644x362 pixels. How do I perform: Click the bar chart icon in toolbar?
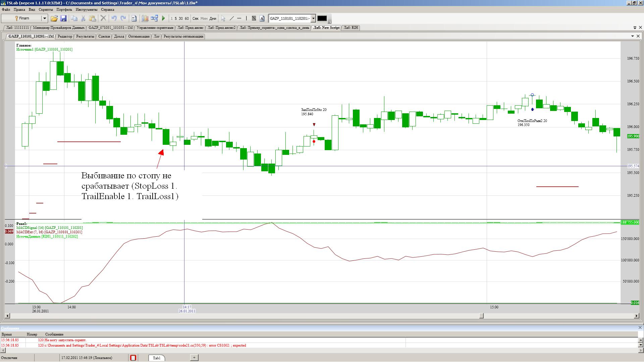tap(145, 18)
